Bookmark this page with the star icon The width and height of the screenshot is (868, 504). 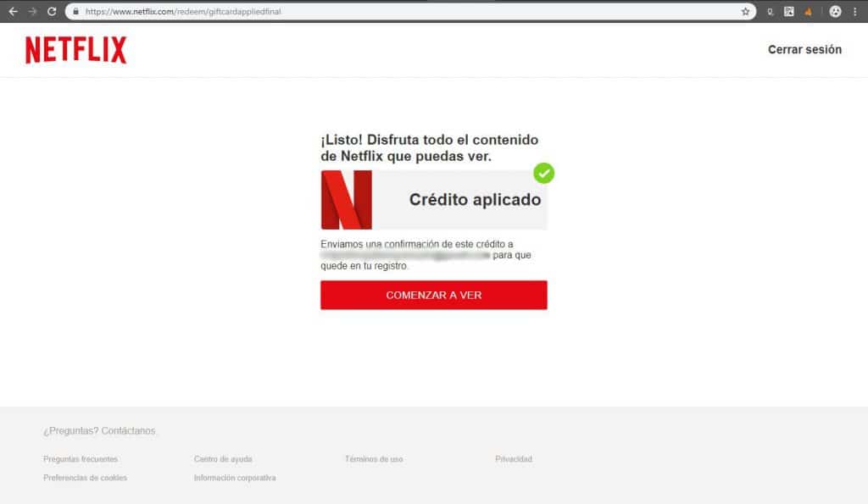click(745, 11)
